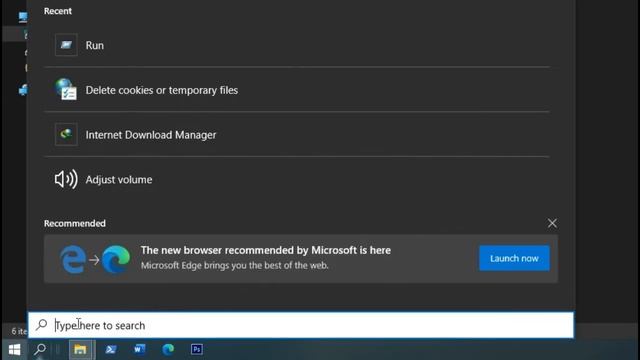Screen dimensions: 640x360
Task: Open Microsoft Edge from the taskbar
Action: pyautogui.click(x=168, y=349)
